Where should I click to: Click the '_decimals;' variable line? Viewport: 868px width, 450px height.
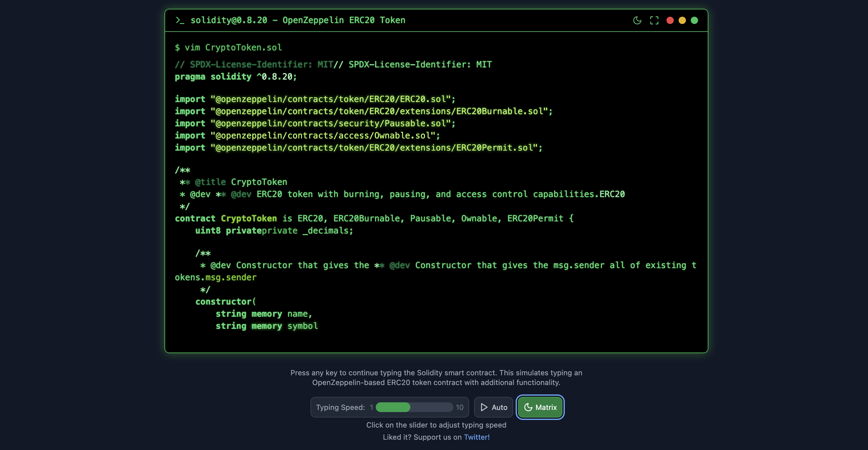(274, 230)
